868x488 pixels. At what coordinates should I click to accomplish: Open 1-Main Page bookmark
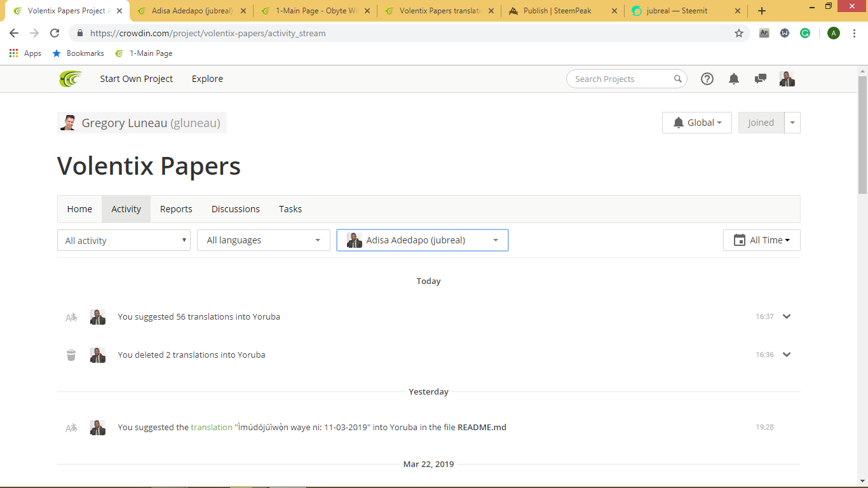click(144, 53)
